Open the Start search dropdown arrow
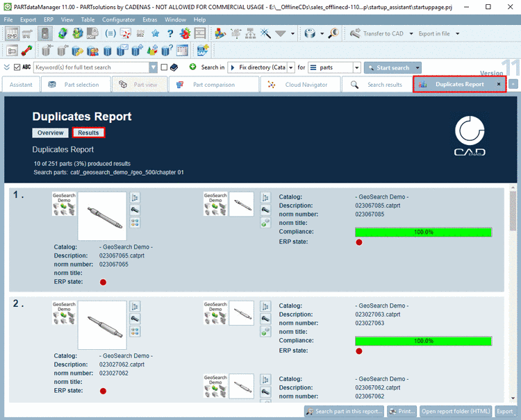 pos(417,68)
